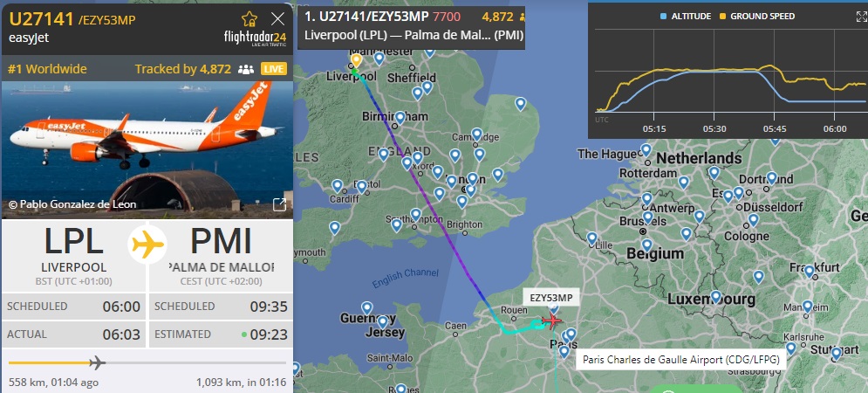
Task: Click the flight progress bar plane marker
Action: [97, 363]
